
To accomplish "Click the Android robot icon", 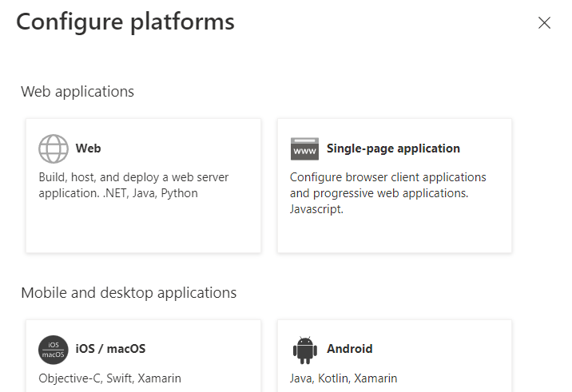I will tap(305, 350).
